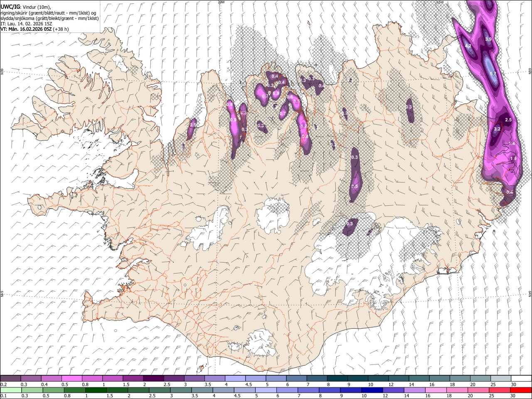Select the deep blue lower swatch between 10 and 12
This screenshot has width=532, height=399.
click(372, 390)
